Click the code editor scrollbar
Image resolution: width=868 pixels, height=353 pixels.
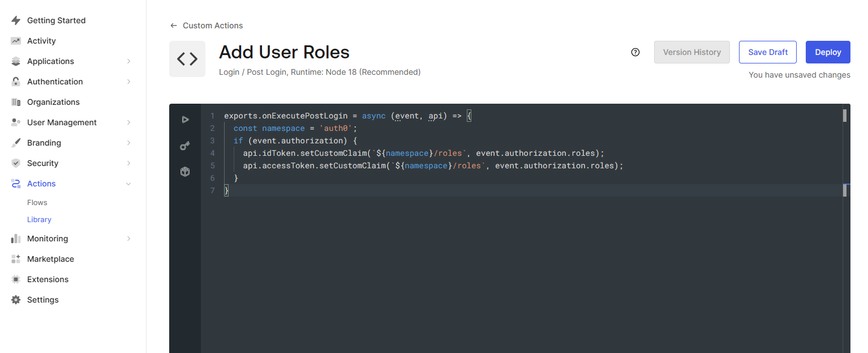pos(844,116)
